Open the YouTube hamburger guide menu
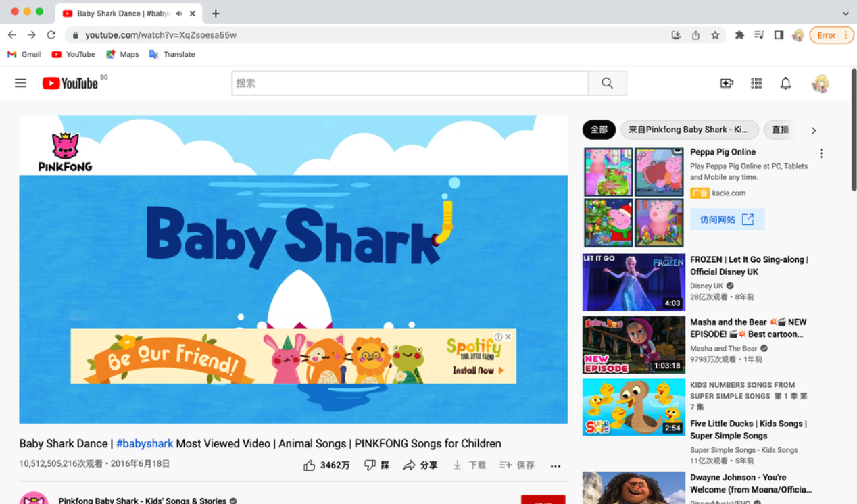The image size is (857, 504). pyautogui.click(x=20, y=83)
